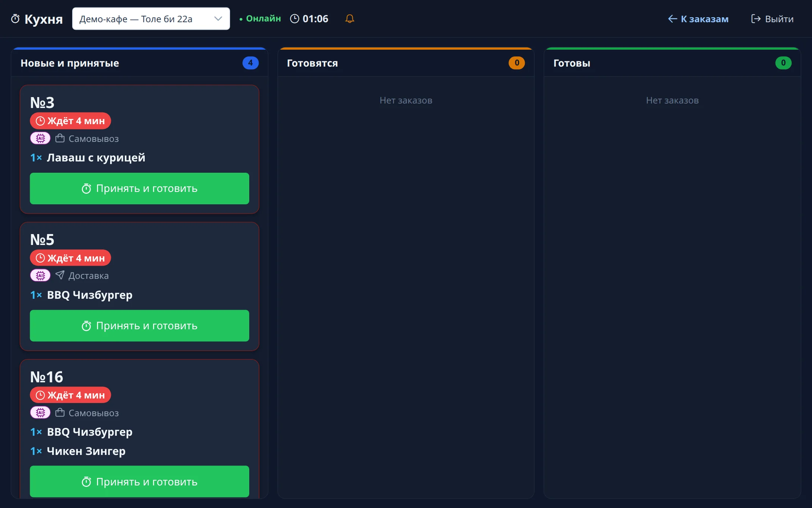
Task: Click the Кухня title
Action: pyautogui.click(x=44, y=19)
